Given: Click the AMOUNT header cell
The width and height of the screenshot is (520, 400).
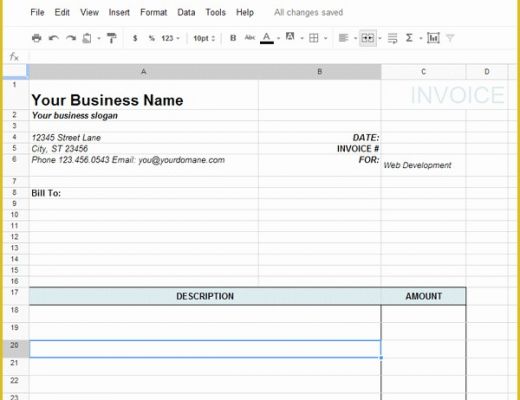Looking at the screenshot, I should (x=423, y=296).
